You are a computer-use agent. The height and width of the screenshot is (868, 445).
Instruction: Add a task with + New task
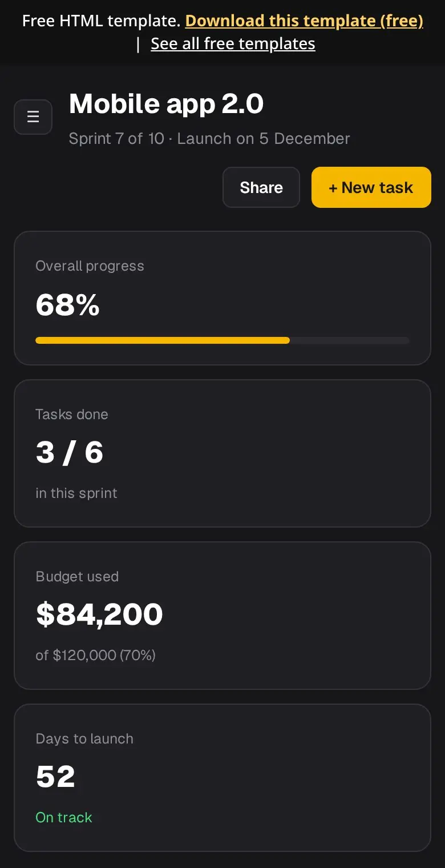tap(371, 187)
